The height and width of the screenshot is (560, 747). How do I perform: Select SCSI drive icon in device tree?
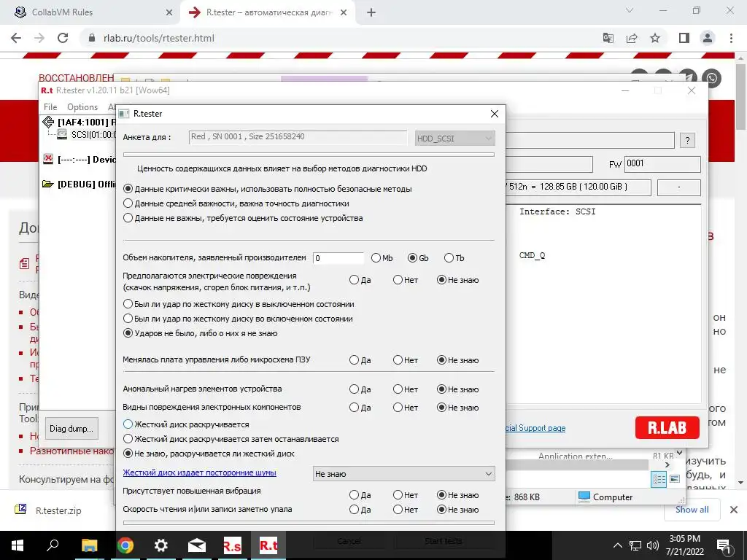point(62,135)
